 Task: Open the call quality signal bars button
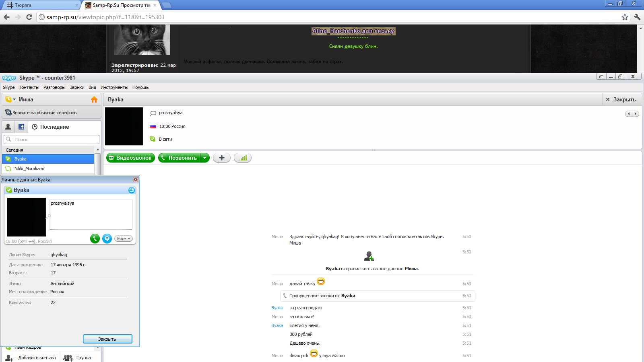[x=243, y=158]
